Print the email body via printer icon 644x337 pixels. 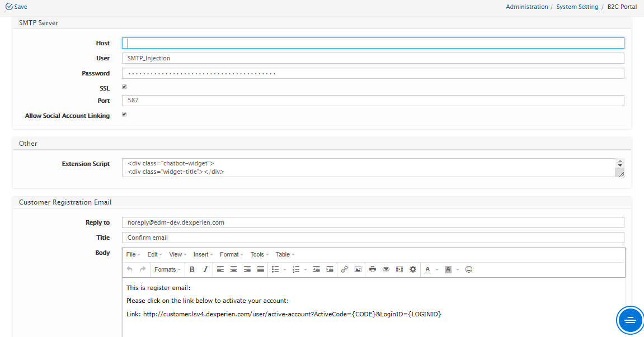pyautogui.click(x=373, y=269)
